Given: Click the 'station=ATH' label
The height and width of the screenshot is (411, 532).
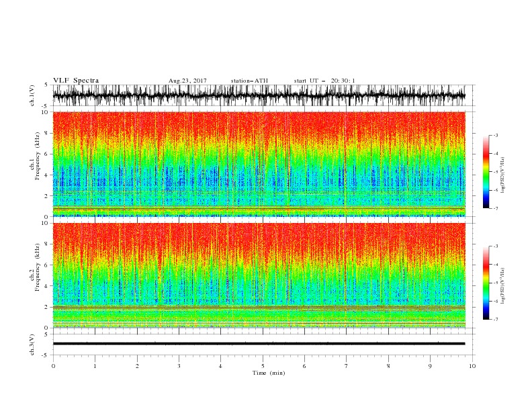Looking at the screenshot, I should [x=249, y=81].
